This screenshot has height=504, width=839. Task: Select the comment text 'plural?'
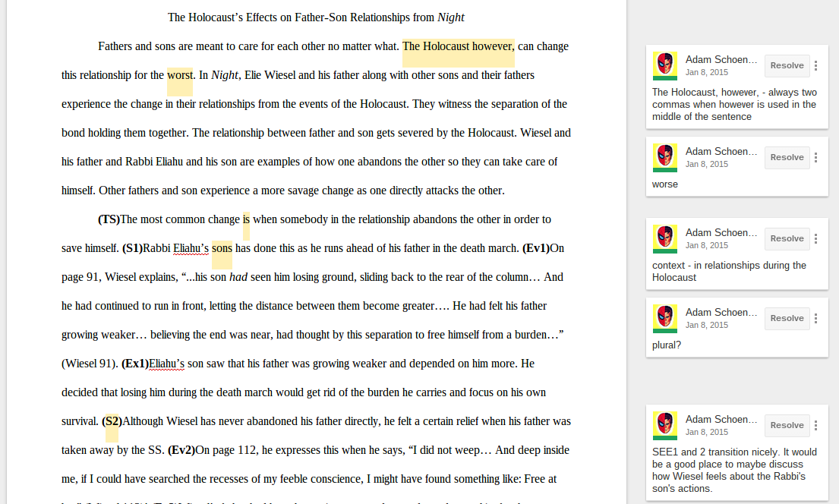coord(667,345)
